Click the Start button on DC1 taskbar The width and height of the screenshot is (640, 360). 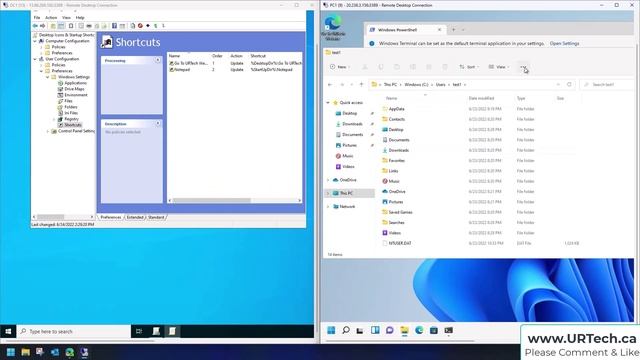(8, 331)
